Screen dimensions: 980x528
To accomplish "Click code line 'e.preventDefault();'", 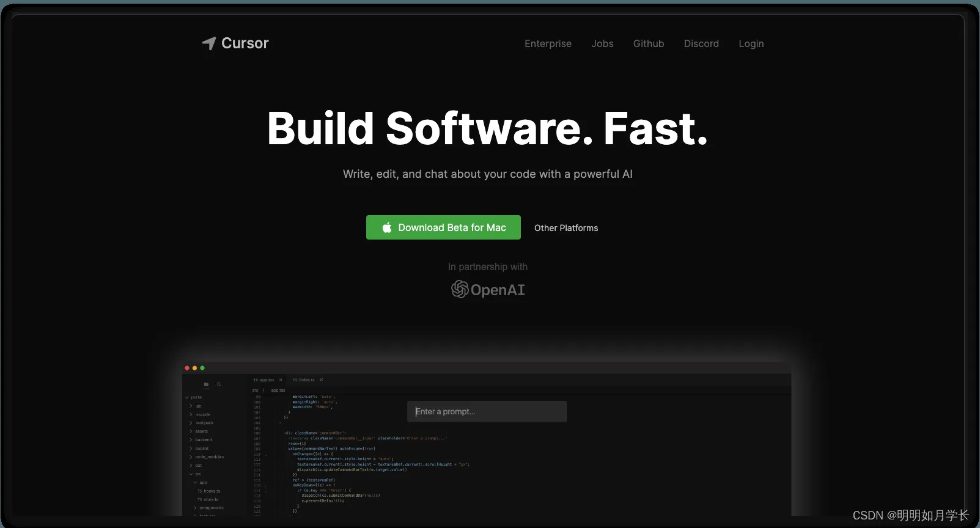I will click(x=323, y=501).
